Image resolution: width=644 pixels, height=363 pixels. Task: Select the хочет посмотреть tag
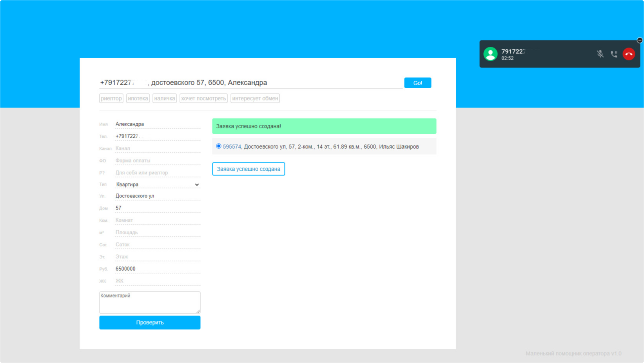pos(203,99)
